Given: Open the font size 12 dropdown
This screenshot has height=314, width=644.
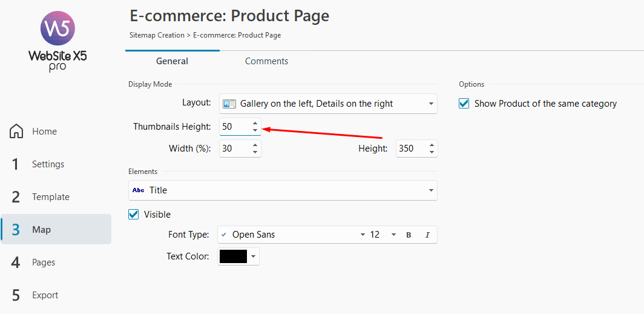Looking at the screenshot, I should 393,235.
